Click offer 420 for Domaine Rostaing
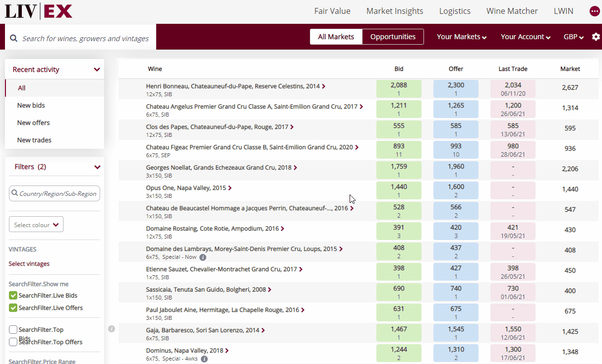This screenshot has width=602, height=364. coord(456,231)
